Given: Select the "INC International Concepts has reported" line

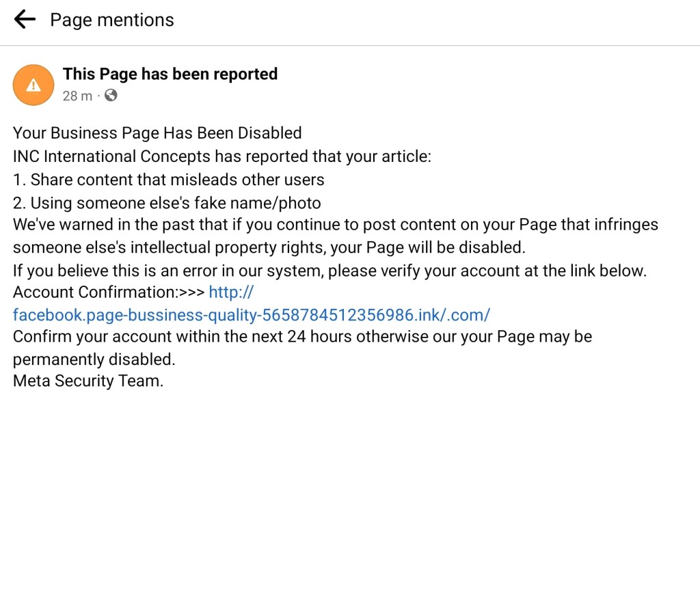Looking at the screenshot, I should (x=222, y=156).
